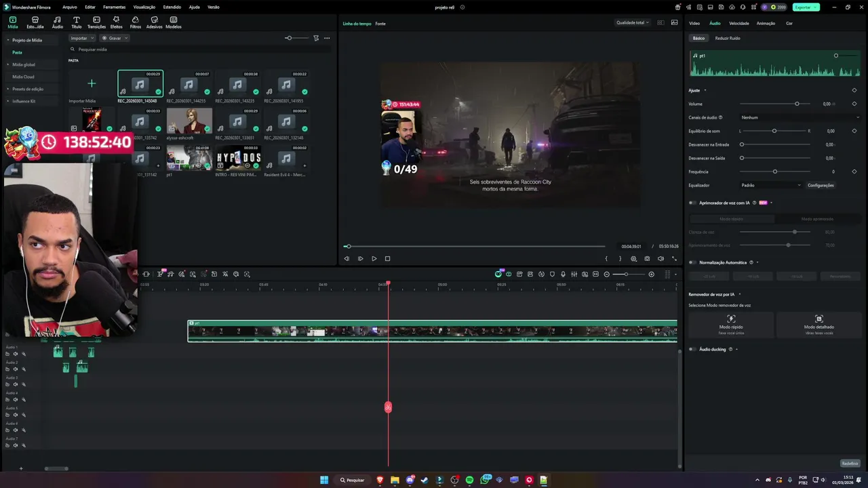Take a snapshot with the camera icon
This screenshot has width=868, height=488.
[x=647, y=258]
